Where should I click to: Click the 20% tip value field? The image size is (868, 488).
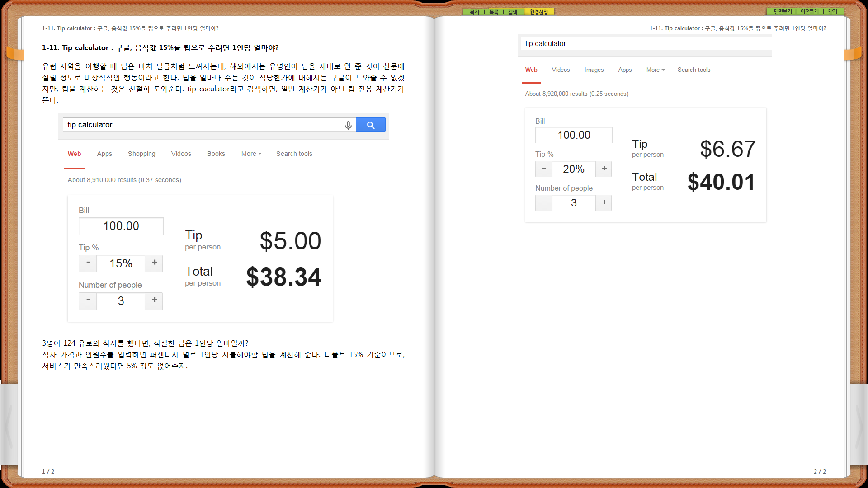pyautogui.click(x=574, y=169)
